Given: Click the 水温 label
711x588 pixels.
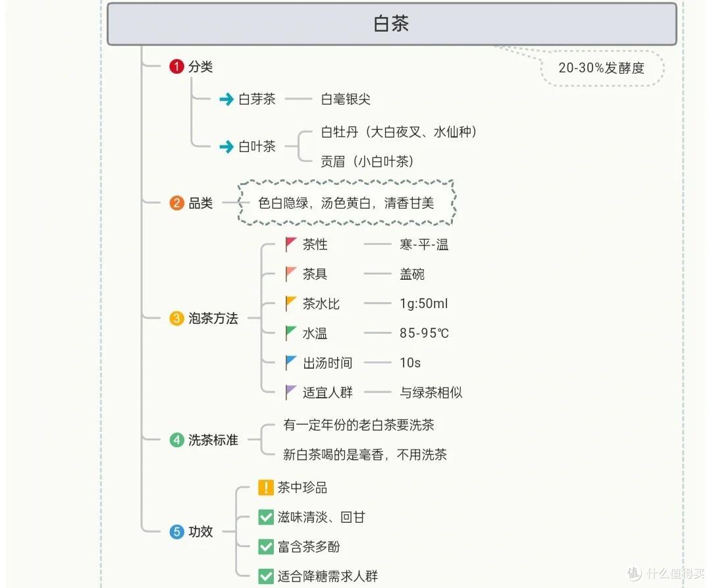Looking at the screenshot, I should (x=315, y=333).
